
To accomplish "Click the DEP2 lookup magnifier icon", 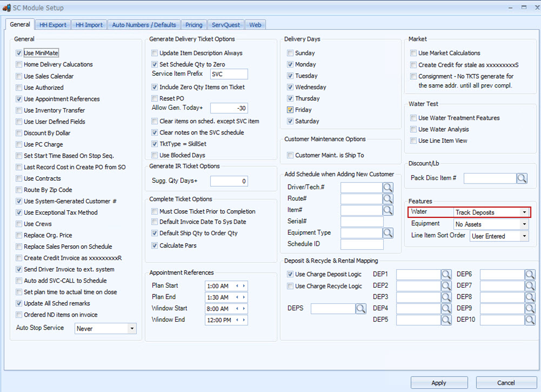I will pyautogui.click(x=446, y=285).
